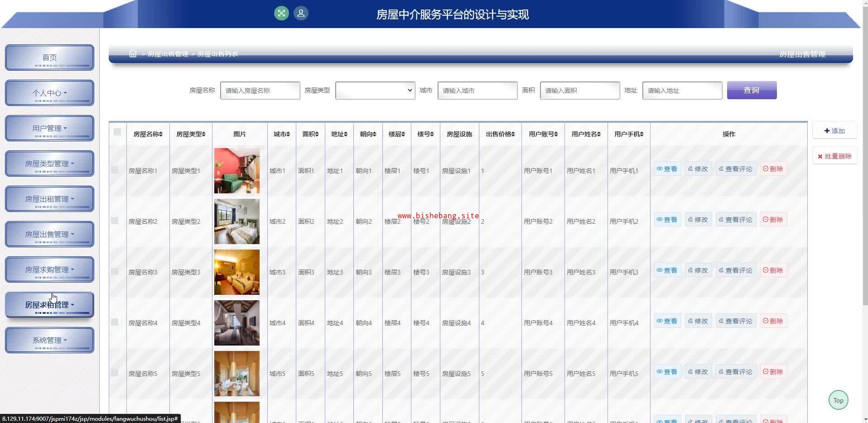Expand the 房屋求租管理 sidebar menu
This screenshot has width=868, height=423.
[49, 305]
